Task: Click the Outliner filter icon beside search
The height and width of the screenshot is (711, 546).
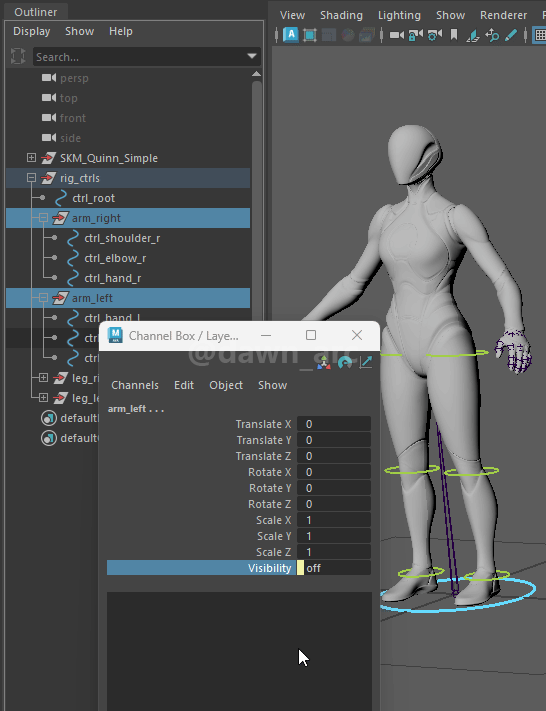Action: (18, 56)
